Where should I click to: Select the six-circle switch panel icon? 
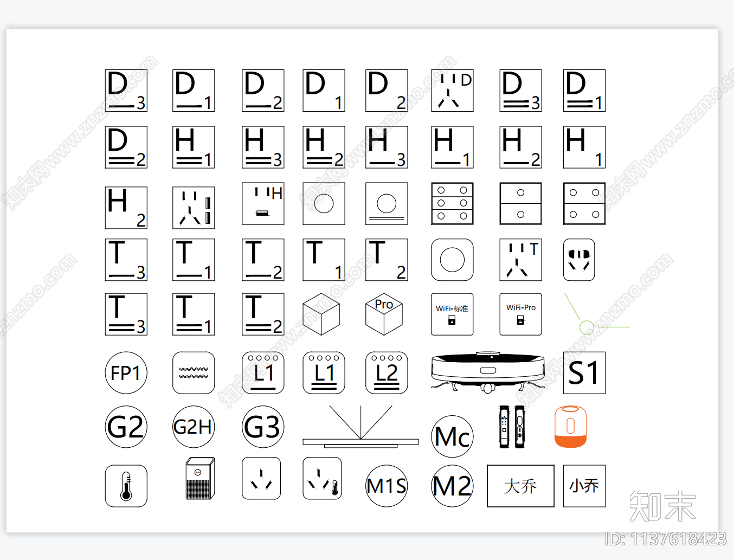pos(452,203)
